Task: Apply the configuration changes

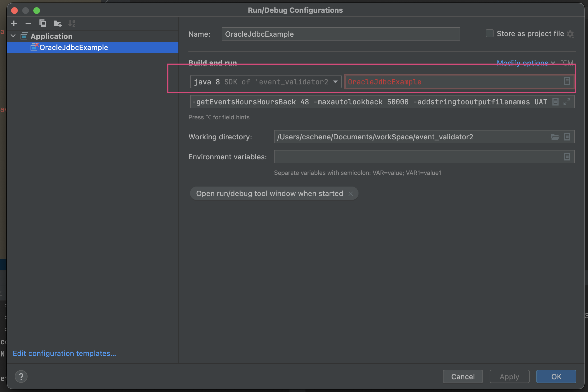Action: coord(509,376)
